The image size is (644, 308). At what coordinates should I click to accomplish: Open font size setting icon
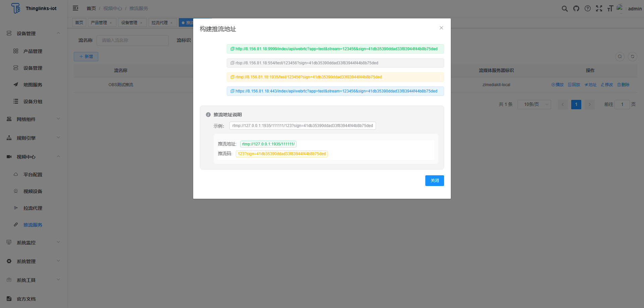(x=610, y=8)
